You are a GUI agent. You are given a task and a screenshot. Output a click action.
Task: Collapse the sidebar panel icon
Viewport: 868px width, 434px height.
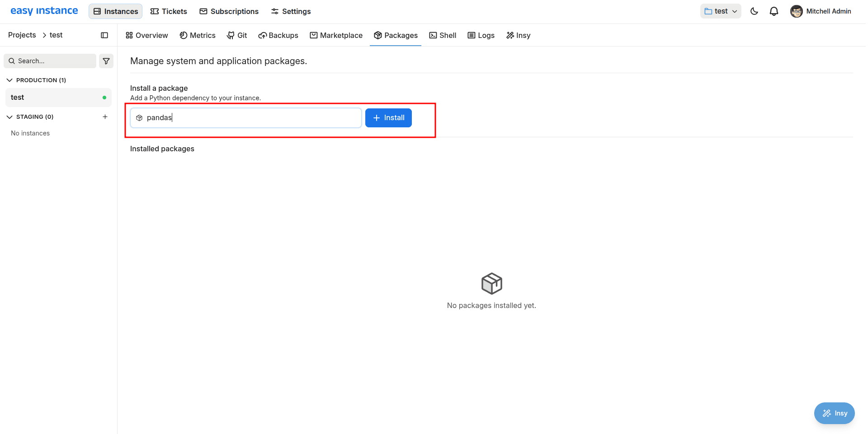coord(104,35)
